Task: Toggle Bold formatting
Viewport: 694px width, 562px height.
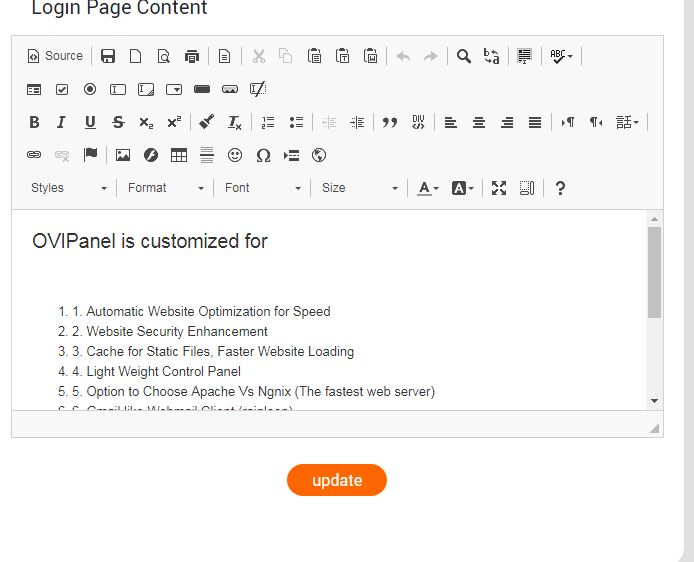Action: pyautogui.click(x=34, y=122)
